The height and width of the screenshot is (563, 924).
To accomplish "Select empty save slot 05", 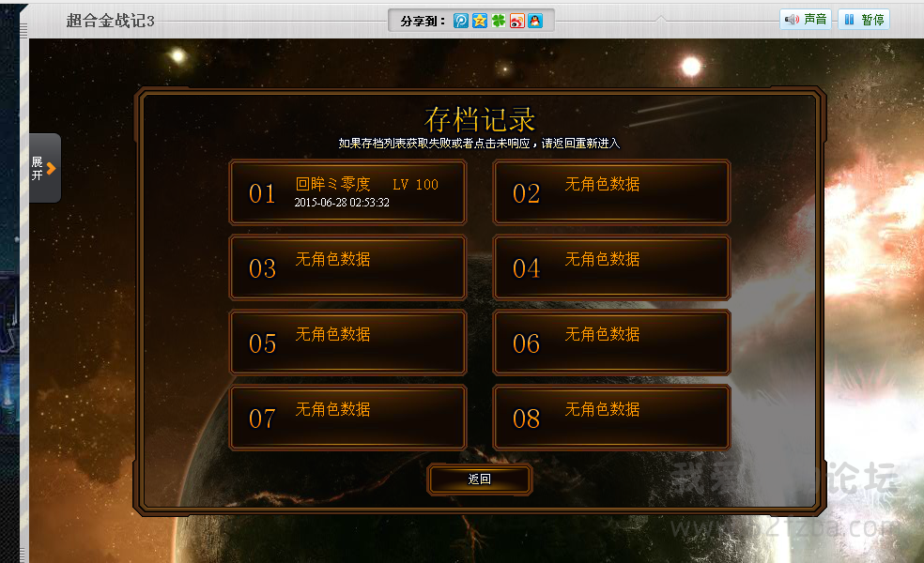I will (347, 342).
